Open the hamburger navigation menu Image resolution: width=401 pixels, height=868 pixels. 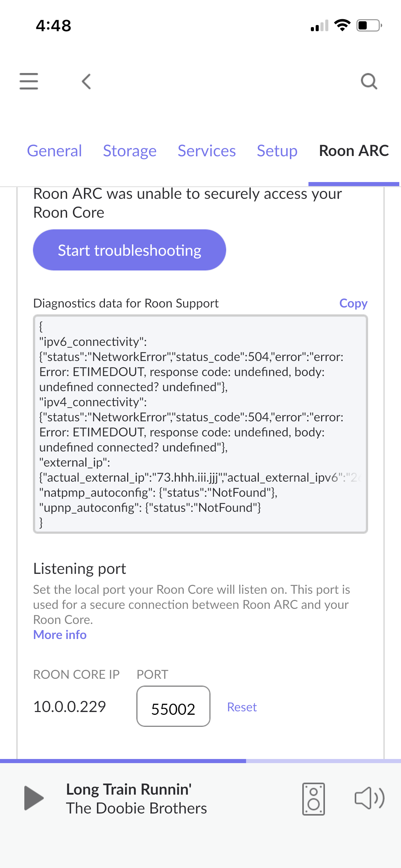point(29,81)
